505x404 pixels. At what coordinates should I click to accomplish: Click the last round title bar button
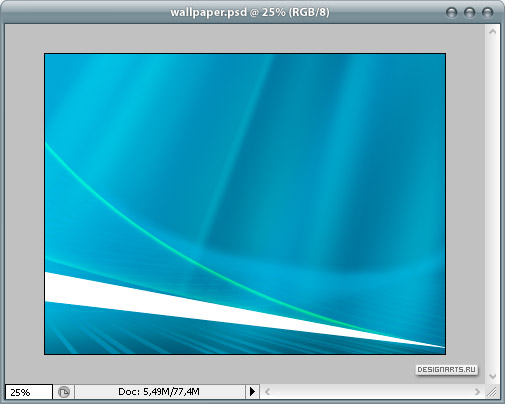click(x=487, y=13)
